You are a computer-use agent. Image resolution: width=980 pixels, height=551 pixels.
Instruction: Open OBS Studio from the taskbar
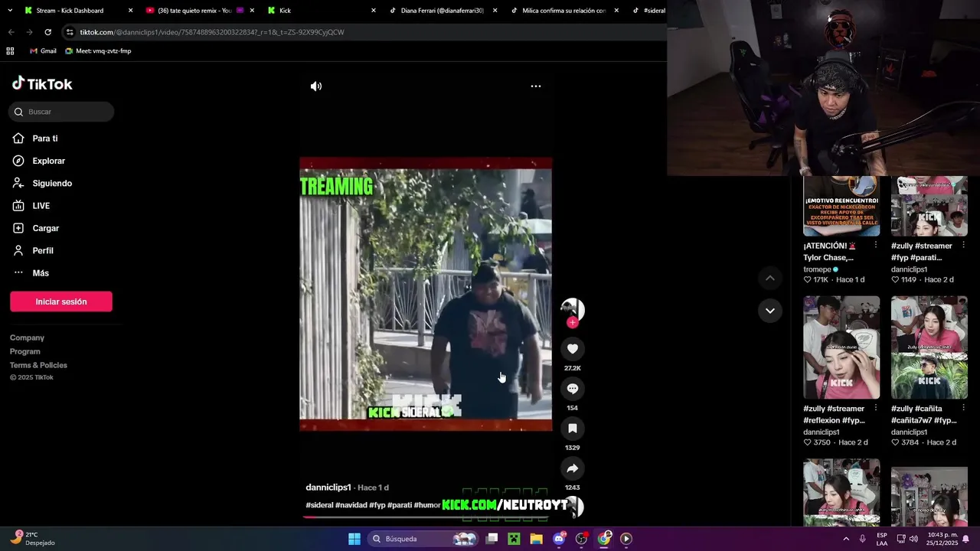581,539
